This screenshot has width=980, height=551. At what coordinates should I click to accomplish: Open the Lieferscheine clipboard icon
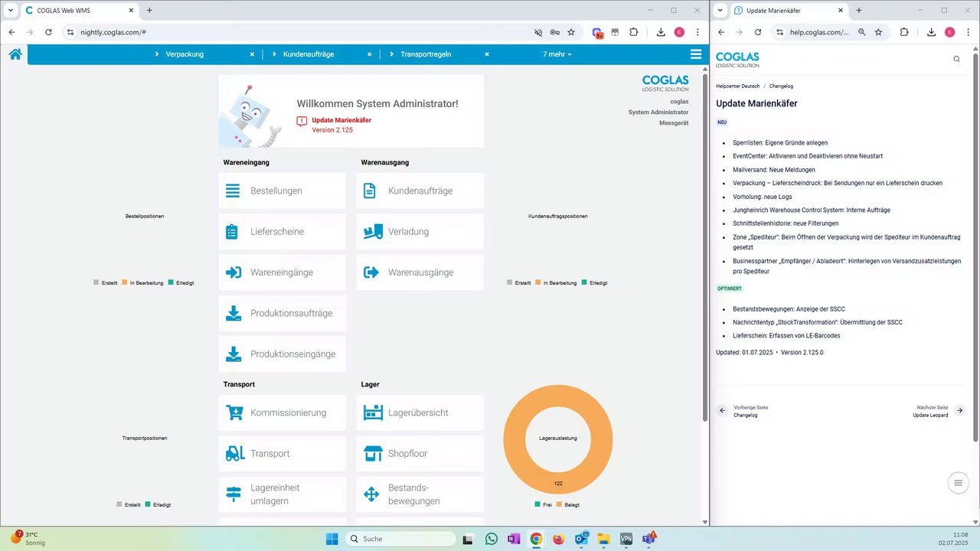point(233,232)
